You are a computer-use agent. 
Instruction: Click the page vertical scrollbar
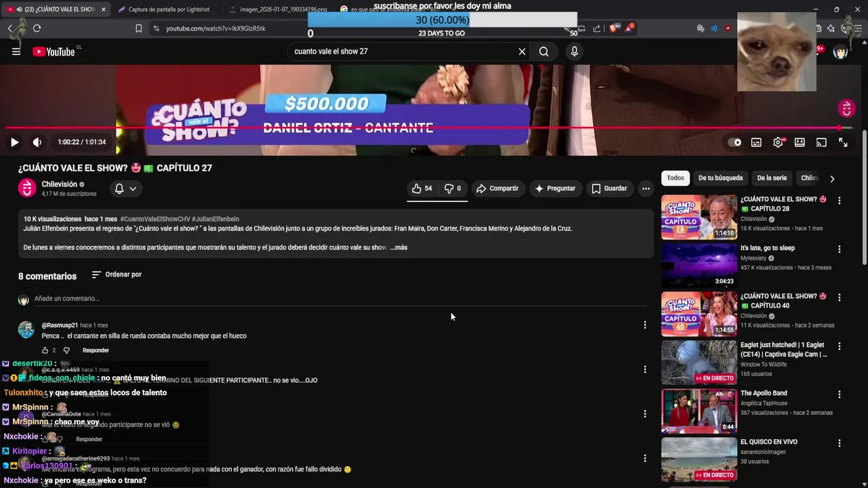tap(864, 197)
